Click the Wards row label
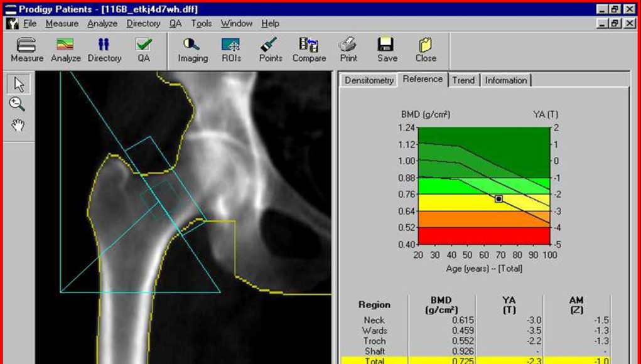The height and width of the screenshot is (364, 641). (374, 331)
